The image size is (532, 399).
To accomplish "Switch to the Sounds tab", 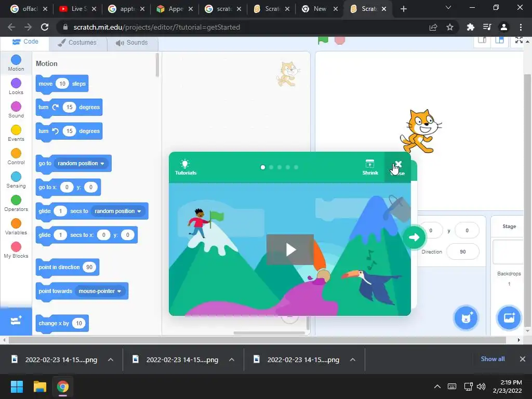I will click(132, 43).
